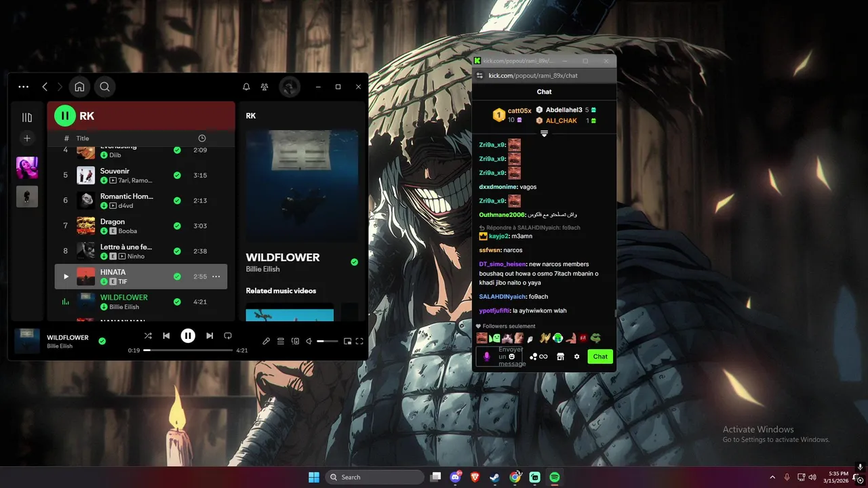Open catt05x top gifter profile

[519, 110]
